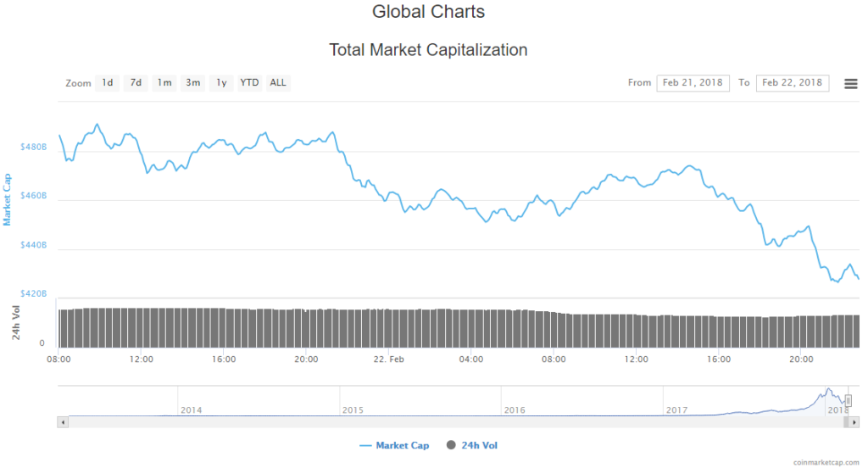Open the chart context hamburger menu

[850, 83]
